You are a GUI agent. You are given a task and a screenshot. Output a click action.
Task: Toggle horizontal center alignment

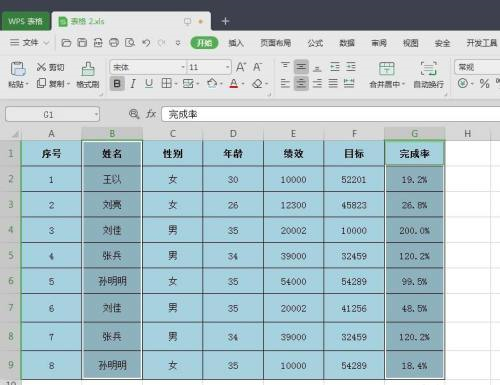click(301, 83)
